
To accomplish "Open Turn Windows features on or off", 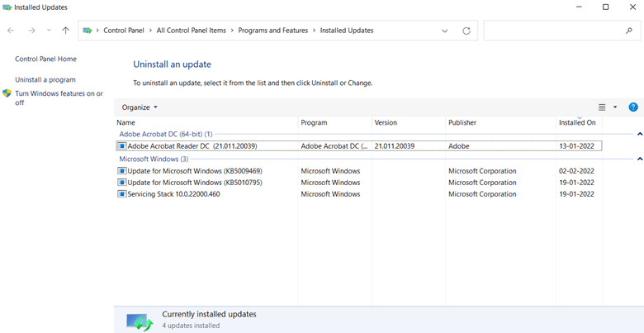I will click(x=59, y=98).
